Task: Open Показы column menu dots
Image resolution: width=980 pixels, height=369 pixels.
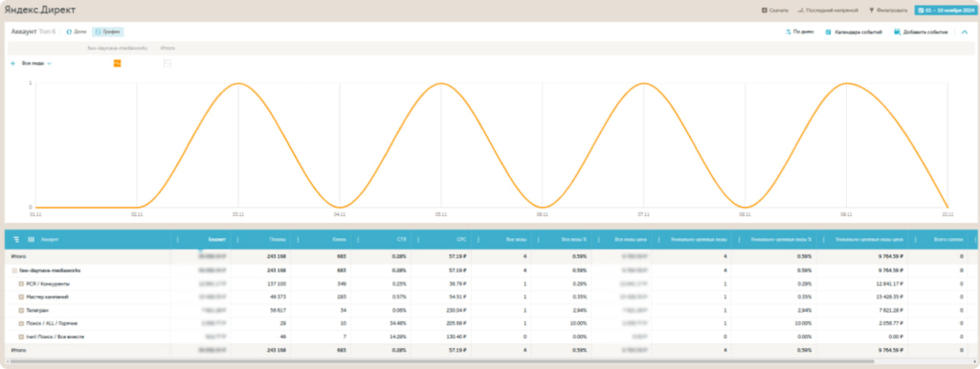Action: pyautogui.click(x=237, y=239)
